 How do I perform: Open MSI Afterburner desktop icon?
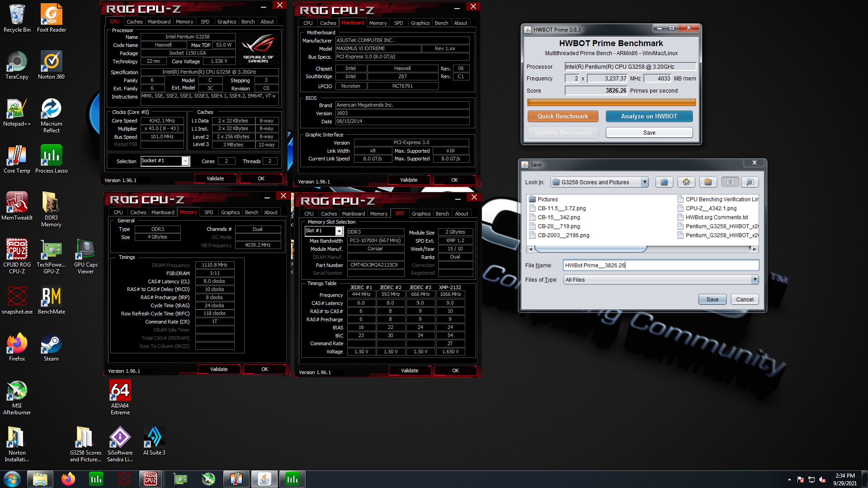(x=17, y=397)
